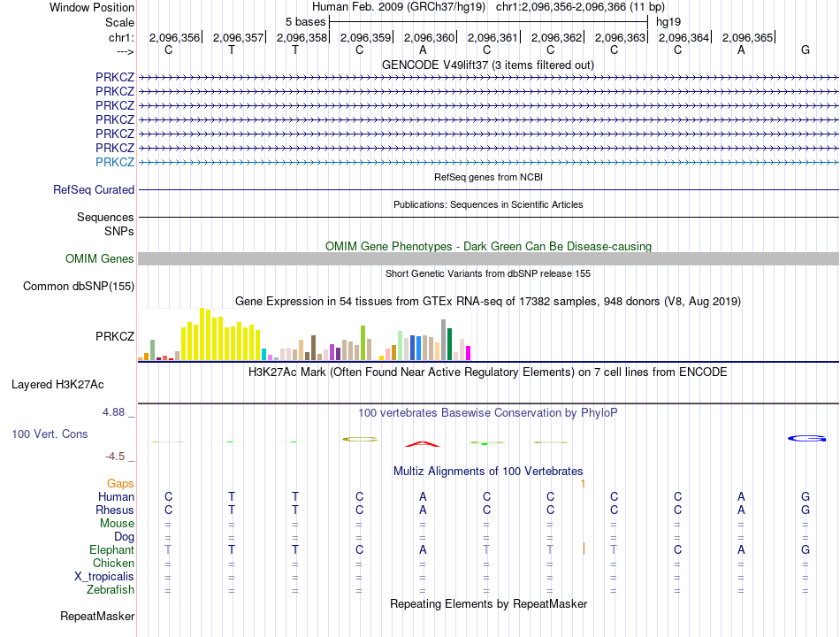The width and height of the screenshot is (840, 637).
Task: Click 'Publications: Sequences in Scientific Articles' title
Action: coord(488,204)
